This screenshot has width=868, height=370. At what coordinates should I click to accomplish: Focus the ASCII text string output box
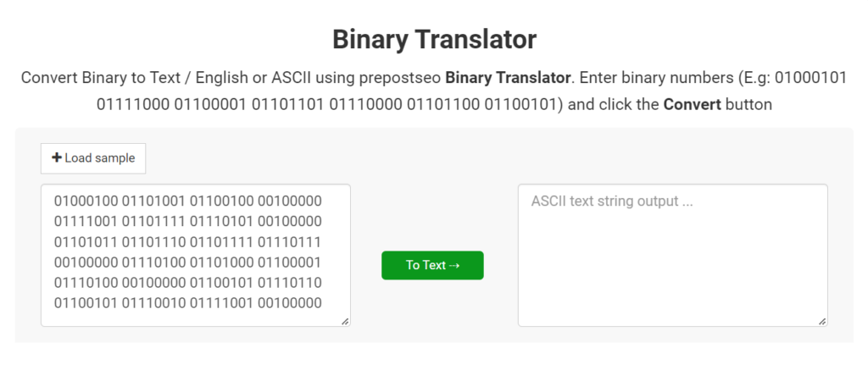[x=672, y=254]
